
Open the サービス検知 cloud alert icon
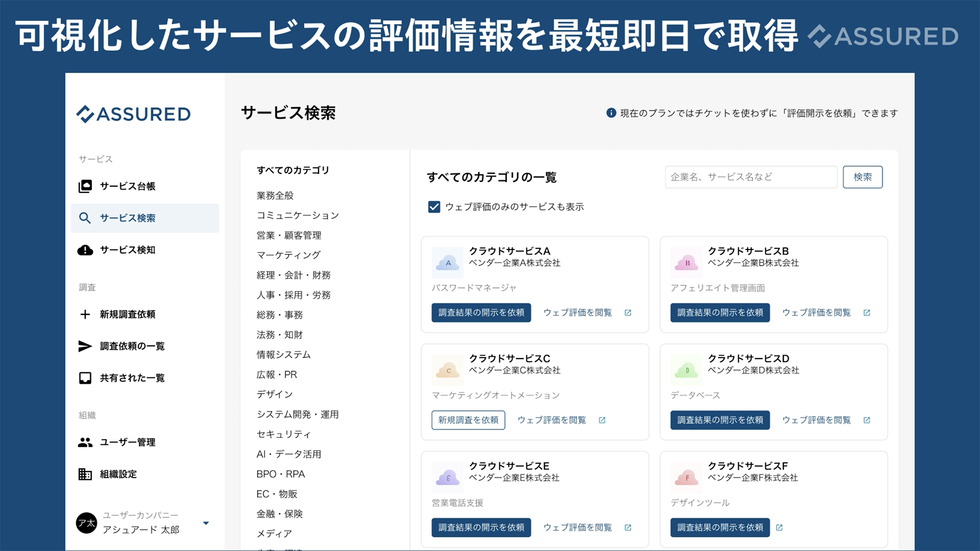(85, 250)
